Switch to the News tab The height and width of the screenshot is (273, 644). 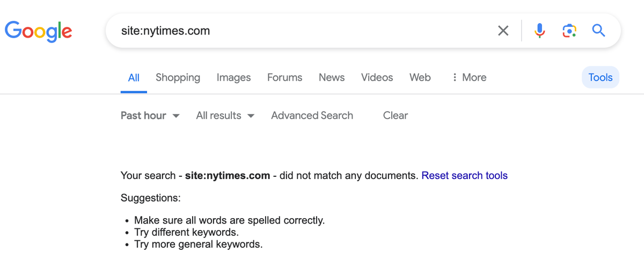(332, 77)
